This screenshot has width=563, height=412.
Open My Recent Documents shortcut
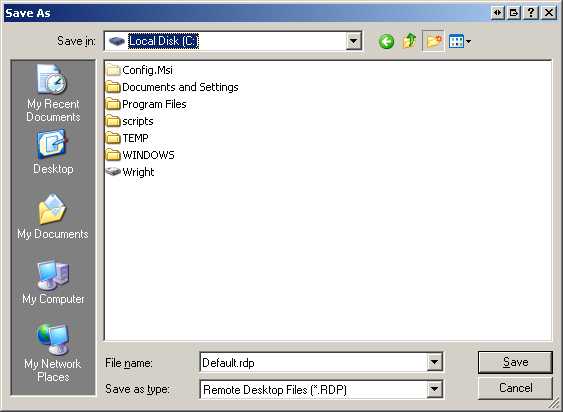(53, 93)
